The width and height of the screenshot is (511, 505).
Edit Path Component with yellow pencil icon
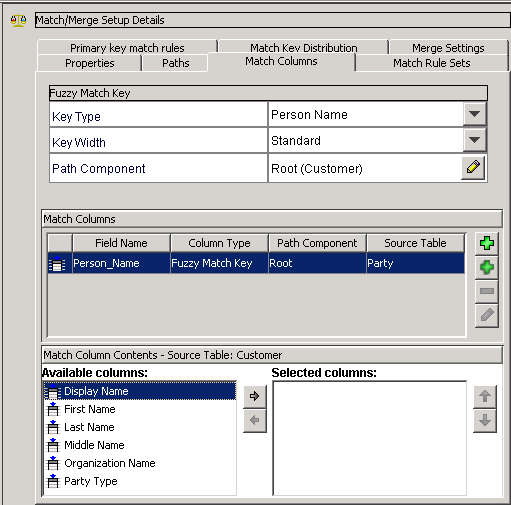click(x=473, y=168)
